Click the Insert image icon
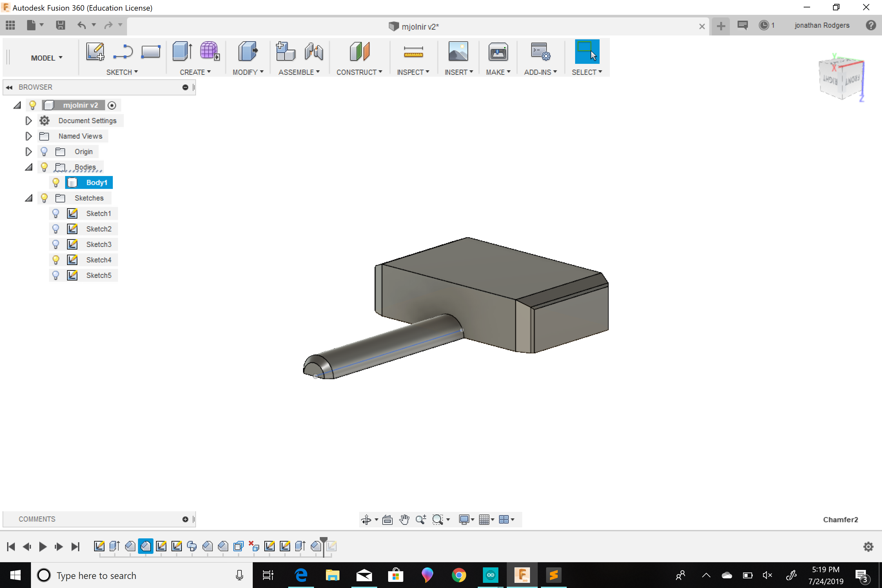The width and height of the screenshot is (882, 588). point(458,51)
